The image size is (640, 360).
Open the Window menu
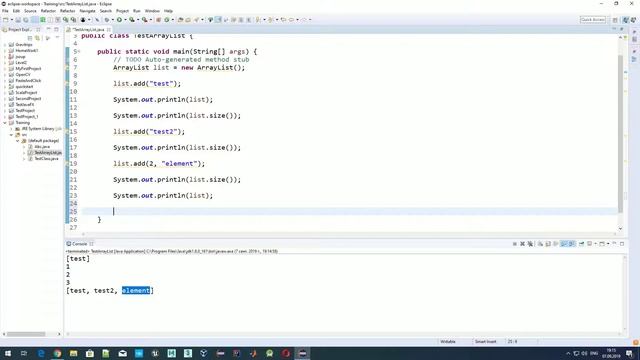coord(152,11)
